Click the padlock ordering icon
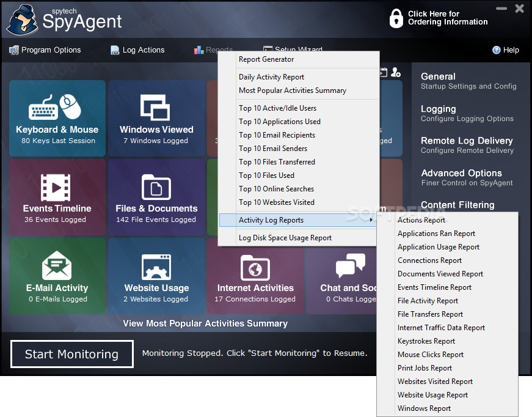Viewport: 532px width, 417px height. tap(396, 18)
